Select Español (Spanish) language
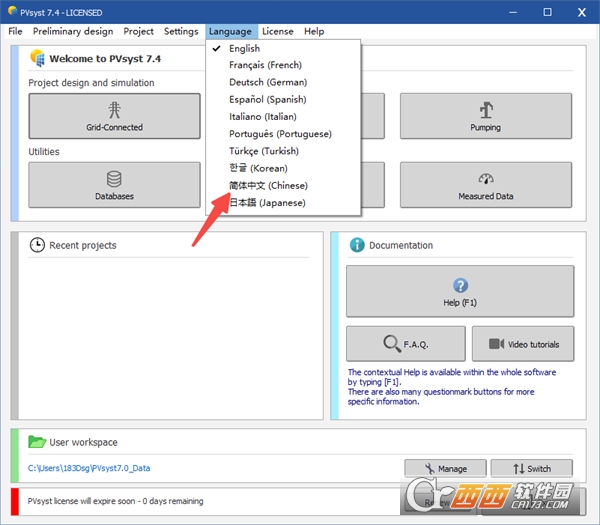 283,99
